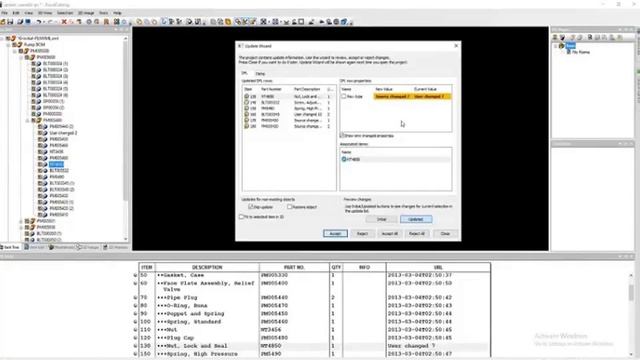The image size is (640, 360).
Task: Click the Initial preview button
Action: [x=381, y=219]
